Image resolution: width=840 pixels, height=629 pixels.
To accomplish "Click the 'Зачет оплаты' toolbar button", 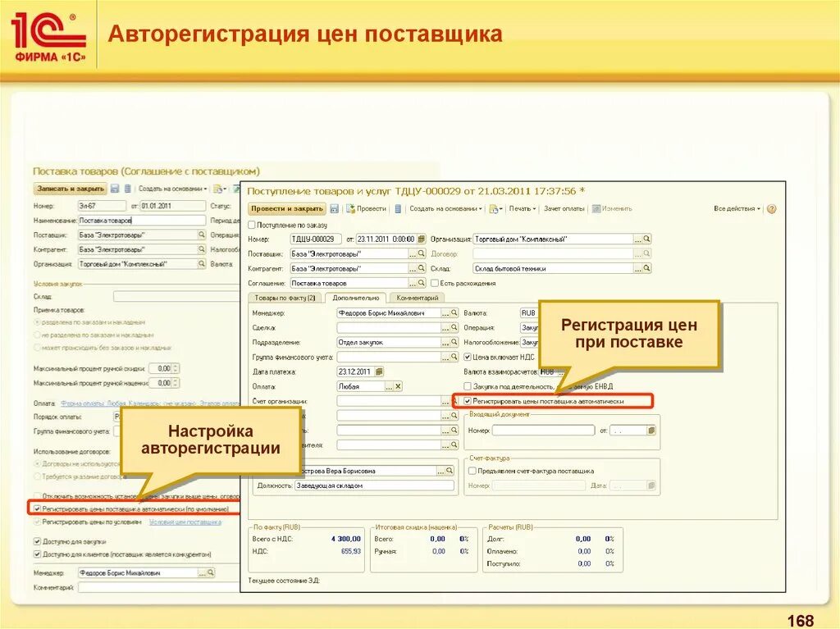I will (x=564, y=209).
